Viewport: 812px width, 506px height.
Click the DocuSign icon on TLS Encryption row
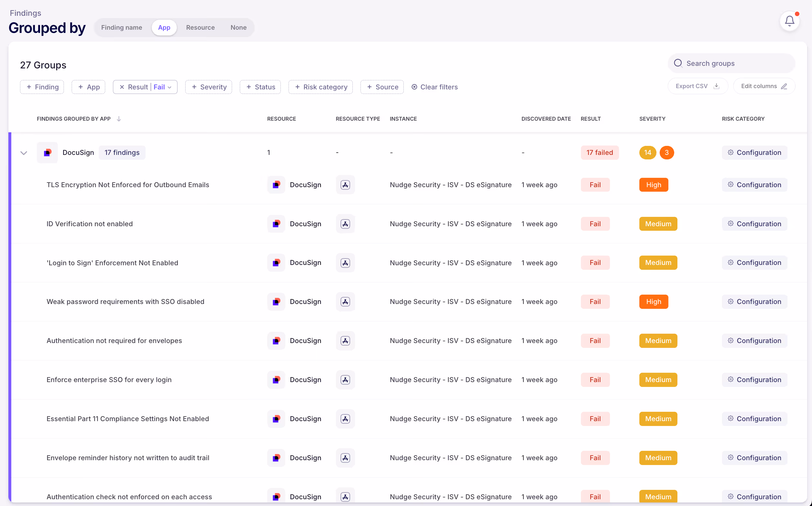(276, 184)
